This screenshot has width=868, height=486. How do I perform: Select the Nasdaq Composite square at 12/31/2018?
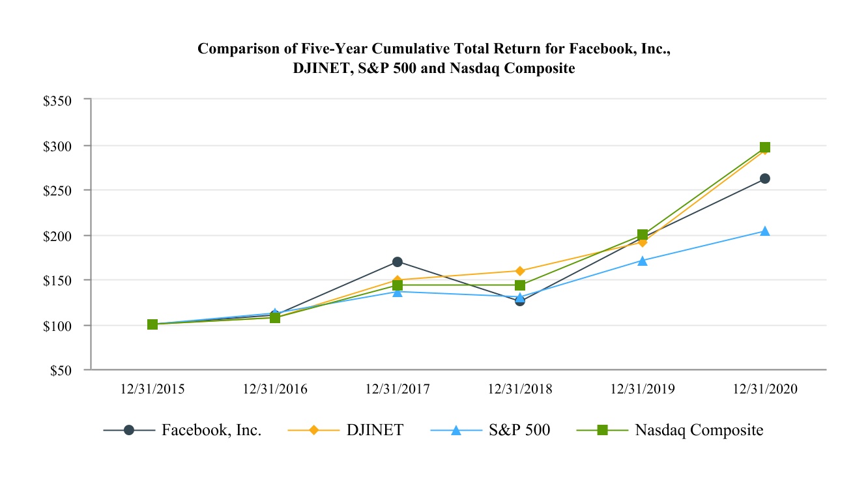click(x=520, y=285)
